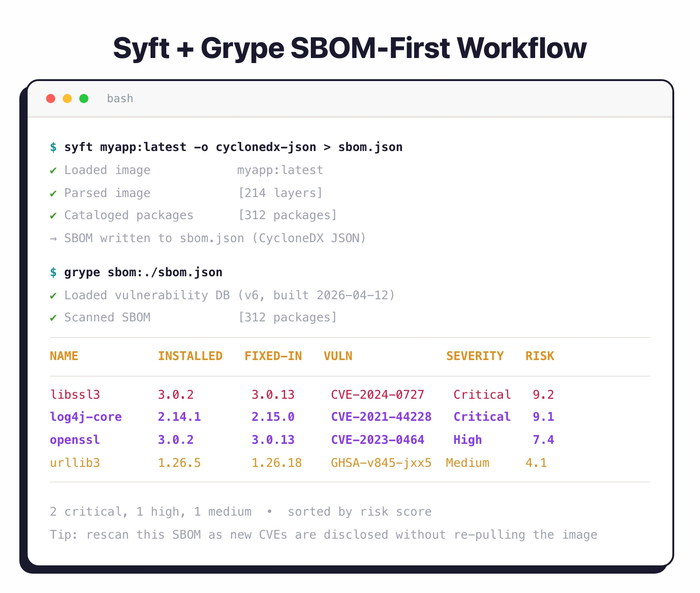The image size is (700, 593).
Task: Toggle the High severity for openssl
Action: click(x=467, y=440)
